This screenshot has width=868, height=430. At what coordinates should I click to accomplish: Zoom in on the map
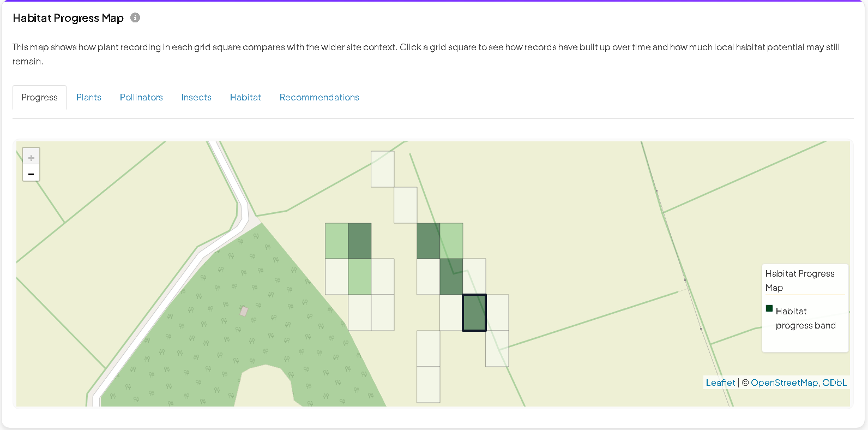click(31, 157)
